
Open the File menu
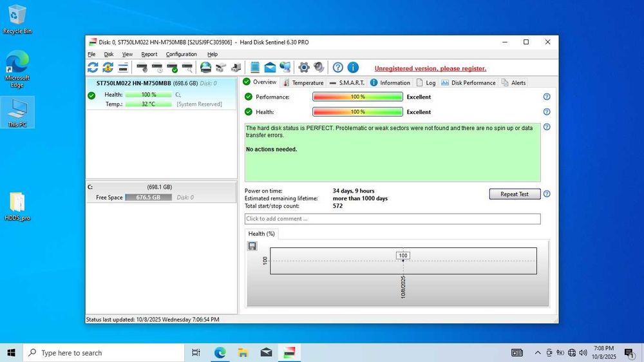91,54
